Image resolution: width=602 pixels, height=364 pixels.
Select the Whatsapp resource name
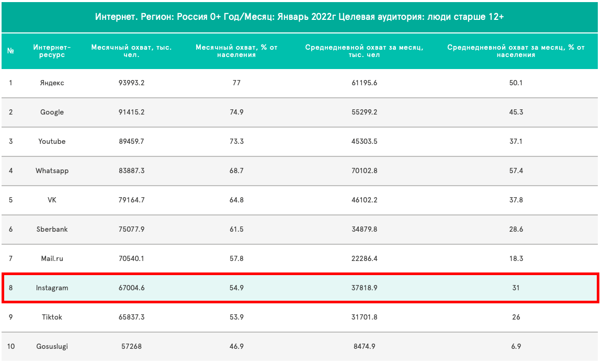tap(52, 171)
